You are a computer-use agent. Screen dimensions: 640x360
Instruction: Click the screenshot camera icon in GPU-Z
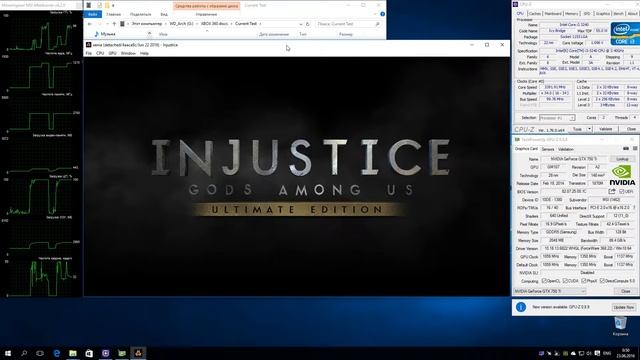pyautogui.click(x=626, y=149)
